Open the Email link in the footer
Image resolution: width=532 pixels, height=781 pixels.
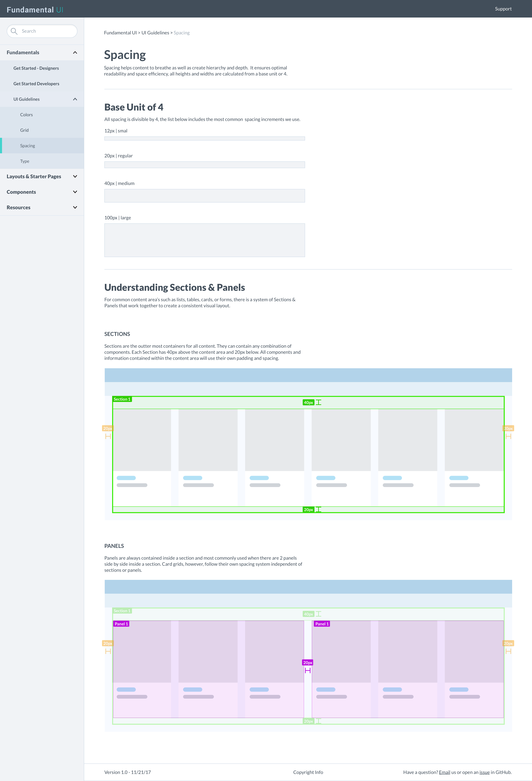click(445, 772)
